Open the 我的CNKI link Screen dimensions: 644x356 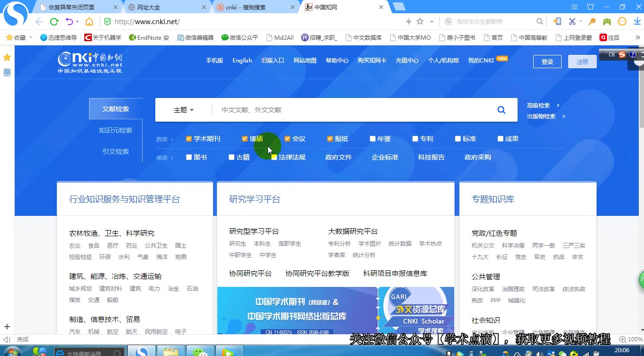(x=481, y=61)
